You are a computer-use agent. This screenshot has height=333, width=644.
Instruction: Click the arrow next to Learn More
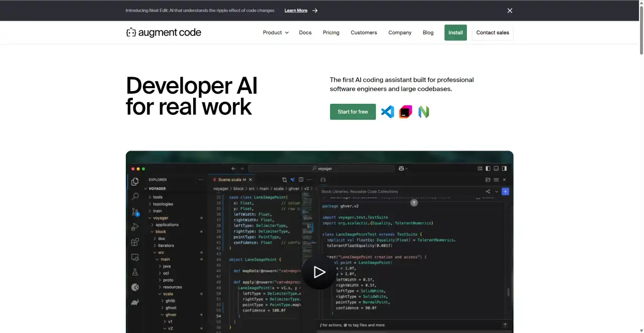[x=315, y=11]
